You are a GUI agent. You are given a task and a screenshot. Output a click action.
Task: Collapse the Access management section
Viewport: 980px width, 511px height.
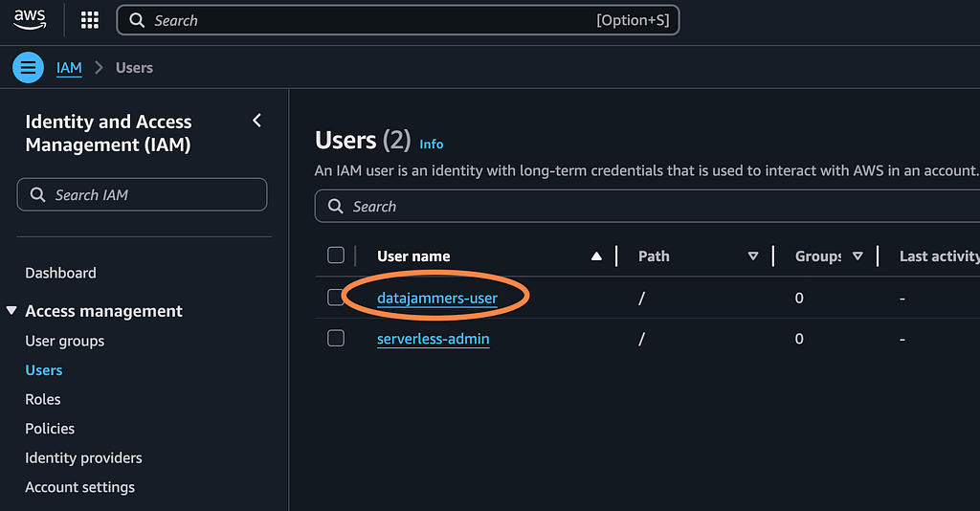[x=11, y=311]
